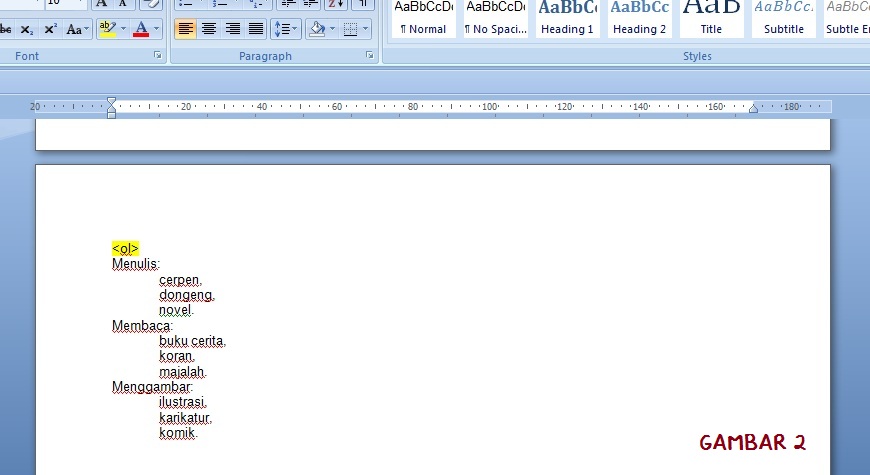Apply superscript formatting
This screenshot has width=870, height=475.
[50, 29]
